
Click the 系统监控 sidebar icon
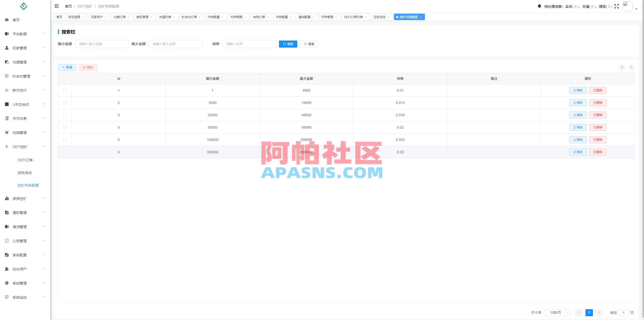pos(7,297)
